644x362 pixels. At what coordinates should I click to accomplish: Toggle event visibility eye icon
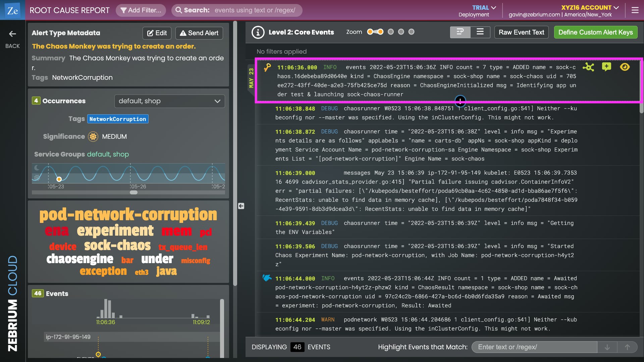[x=625, y=67]
